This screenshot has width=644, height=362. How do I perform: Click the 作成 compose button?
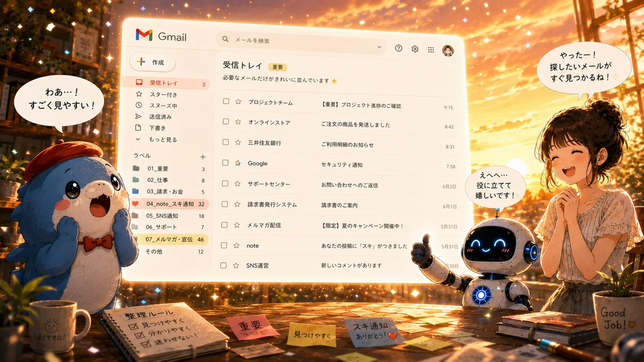point(152,62)
